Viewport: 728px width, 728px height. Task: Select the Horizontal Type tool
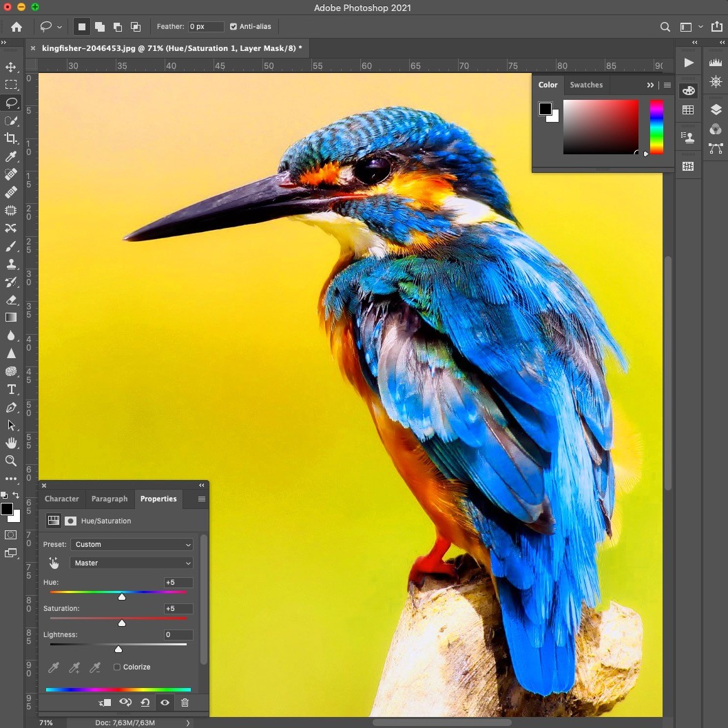[11, 390]
